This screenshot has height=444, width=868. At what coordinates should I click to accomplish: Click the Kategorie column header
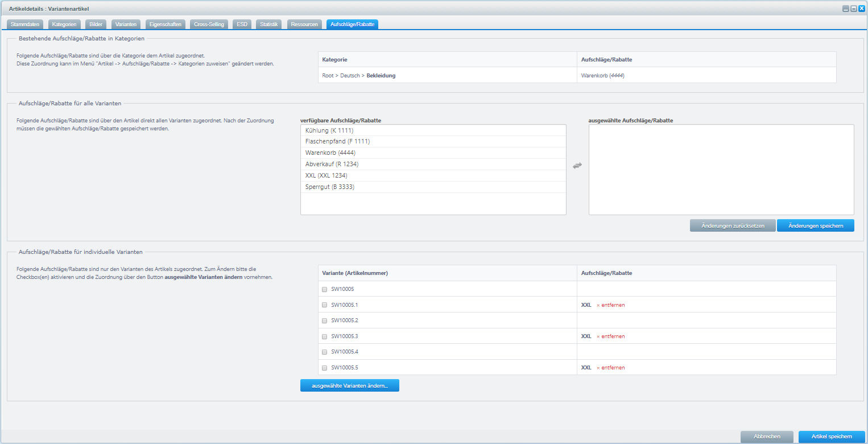[448, 60]
